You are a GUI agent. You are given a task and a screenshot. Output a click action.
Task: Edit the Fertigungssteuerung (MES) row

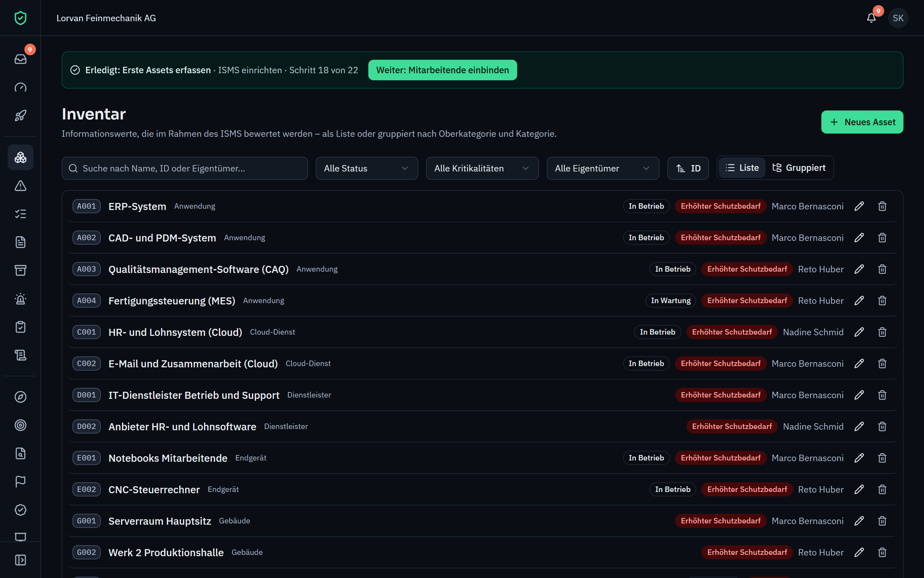tap(859, 301)
